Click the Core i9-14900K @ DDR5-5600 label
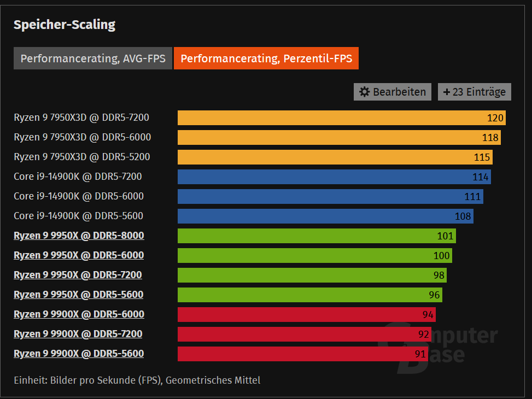The image size is (532, 399). [x=78, y=216]
